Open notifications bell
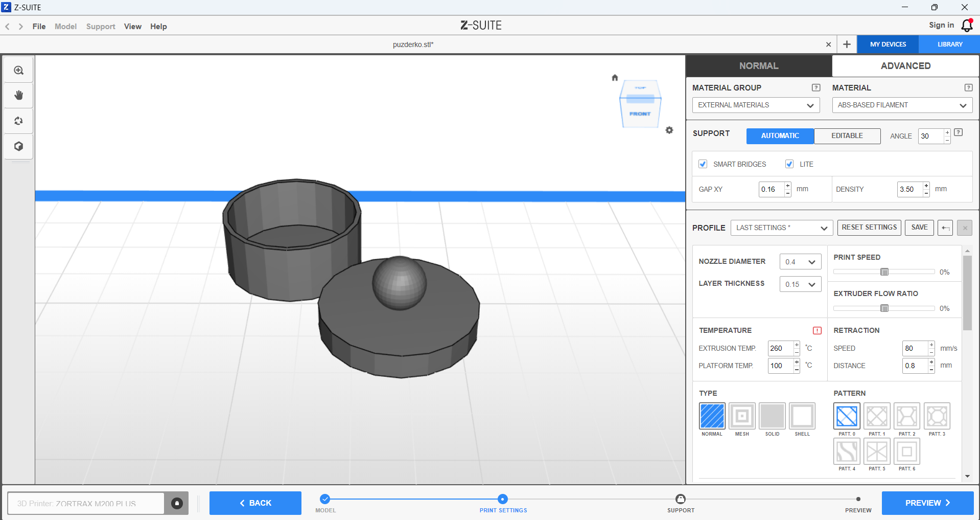This screenshot has height=520, width=980. pyautogui.click(x=967, y=25)
